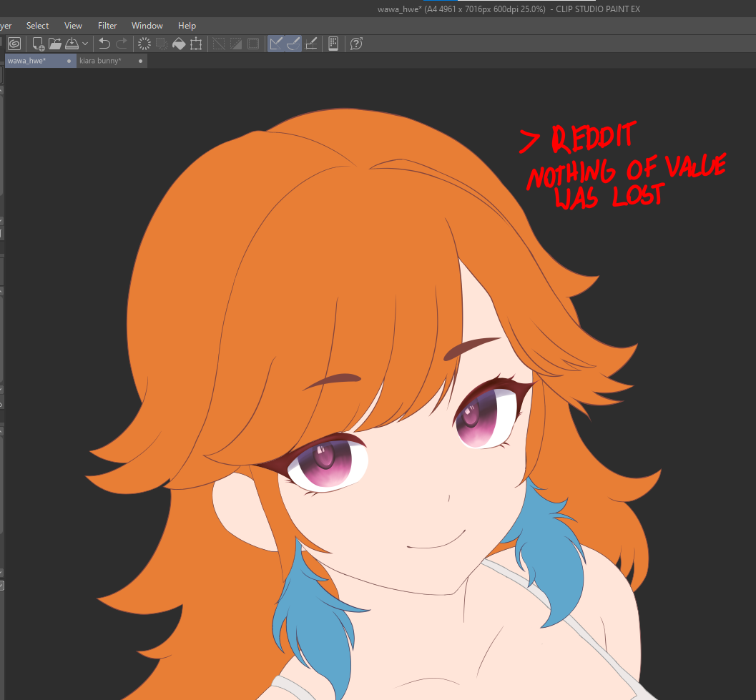The width and height of the screenshot is (756, 700).
Task: Click the Save icon in command bar
Action: 72,44
